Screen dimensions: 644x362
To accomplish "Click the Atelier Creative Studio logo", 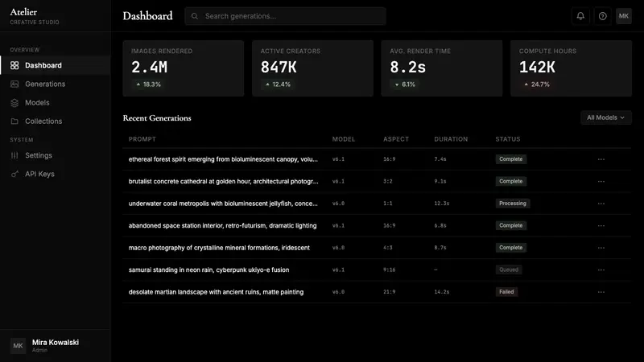I will [x=35, y=16].
